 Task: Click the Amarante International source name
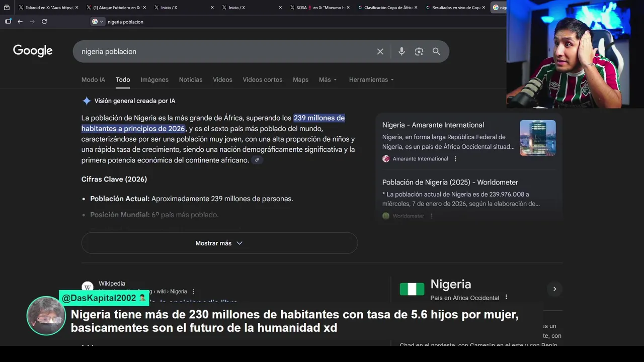pyautogui.click(x=420, y=159)
